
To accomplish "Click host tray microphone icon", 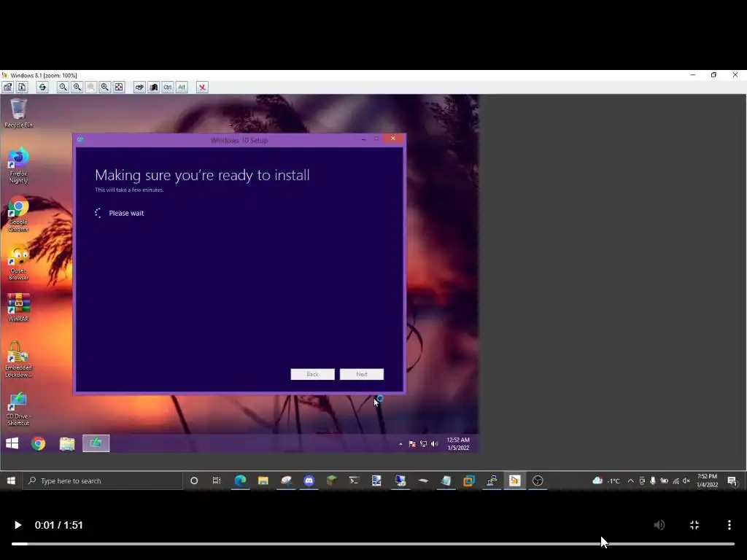I will pos(653,481).
